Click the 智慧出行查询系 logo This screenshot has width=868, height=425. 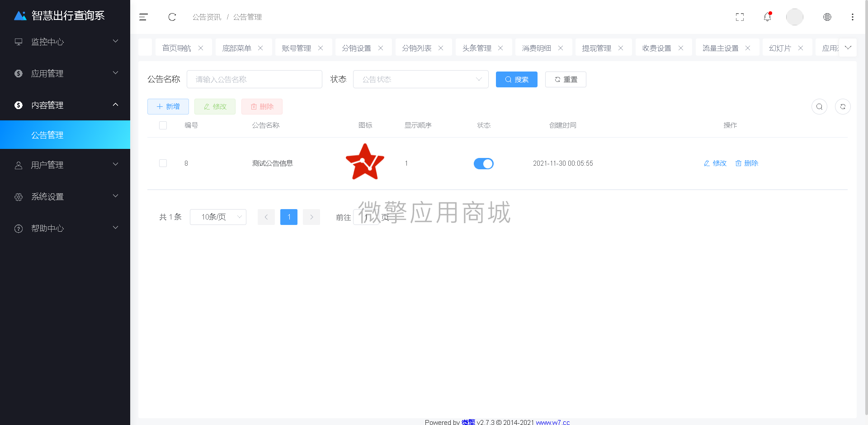(59, 15)
